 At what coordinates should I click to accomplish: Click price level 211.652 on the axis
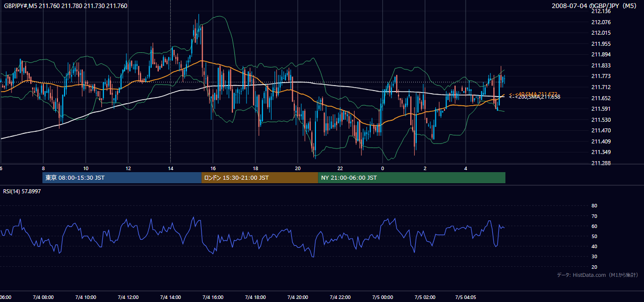pos(601,98)
